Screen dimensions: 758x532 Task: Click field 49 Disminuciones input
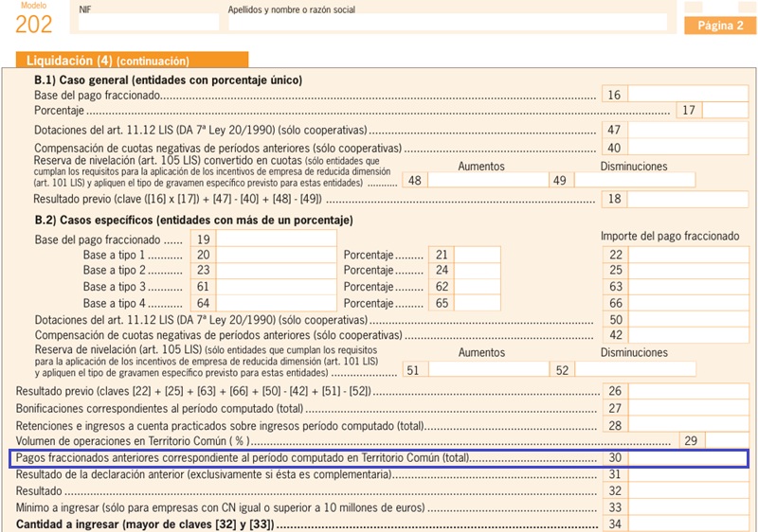coord(635,180)
